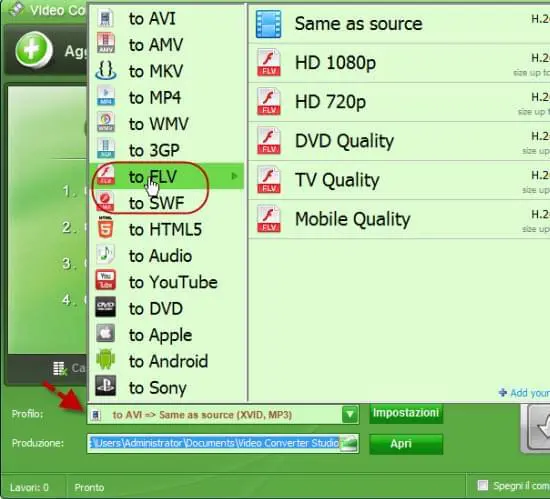Pick to Audio from the list
The width and height of the screenshot is (550, 499).
167,256
